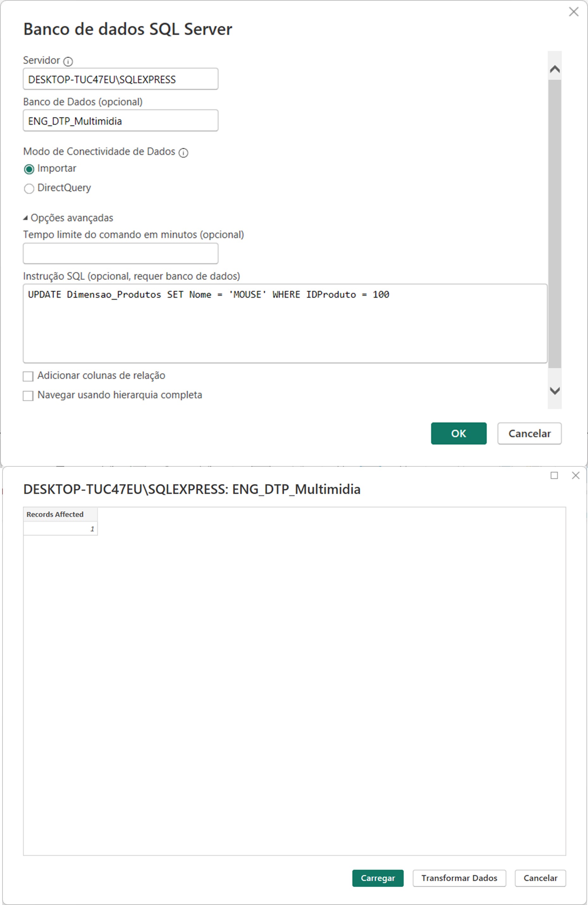
Task: Maximize the navigator preview window
Action: pyautogui.click(x=554, y=475)
